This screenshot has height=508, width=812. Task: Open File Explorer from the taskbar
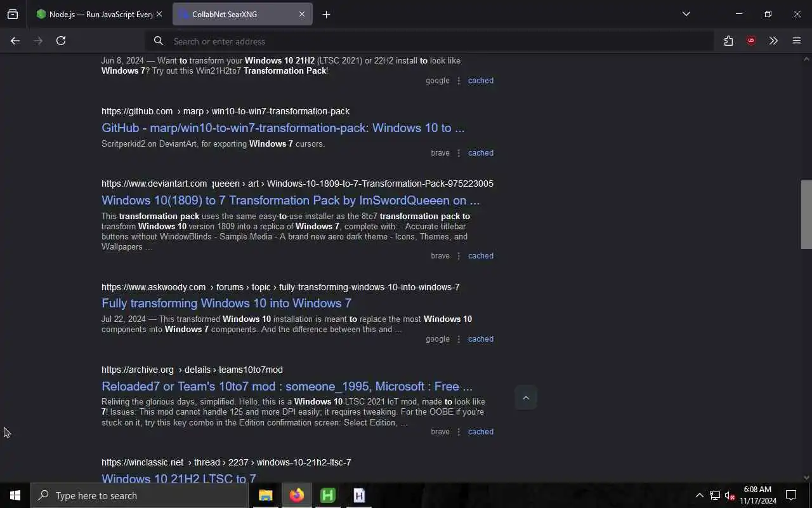click(265, 495)
